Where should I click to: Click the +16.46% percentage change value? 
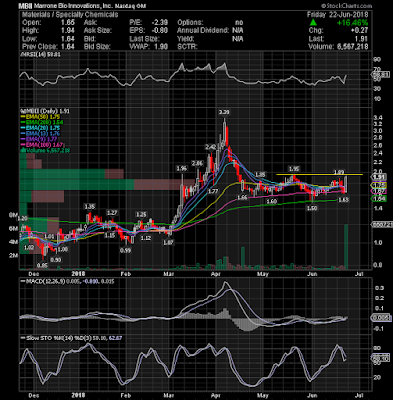[352, 23]
